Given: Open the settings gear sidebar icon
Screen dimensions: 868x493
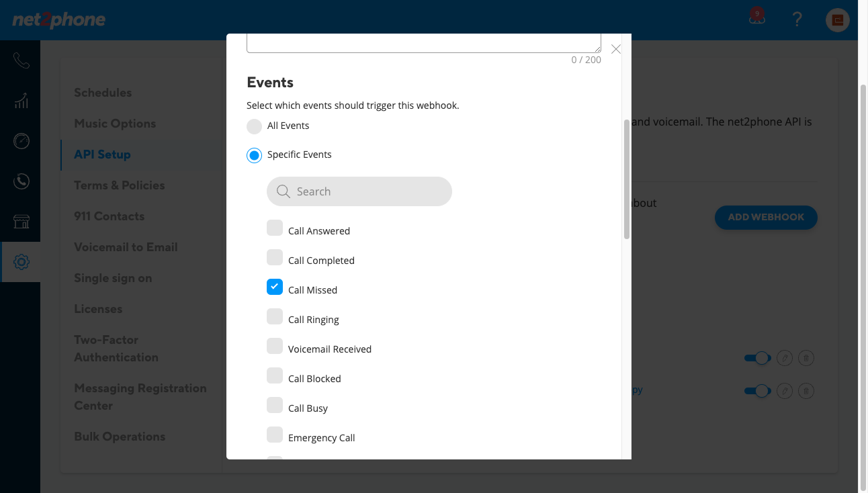Looking at the screenshot, I should pyautogui.click(x=21, y=262).
